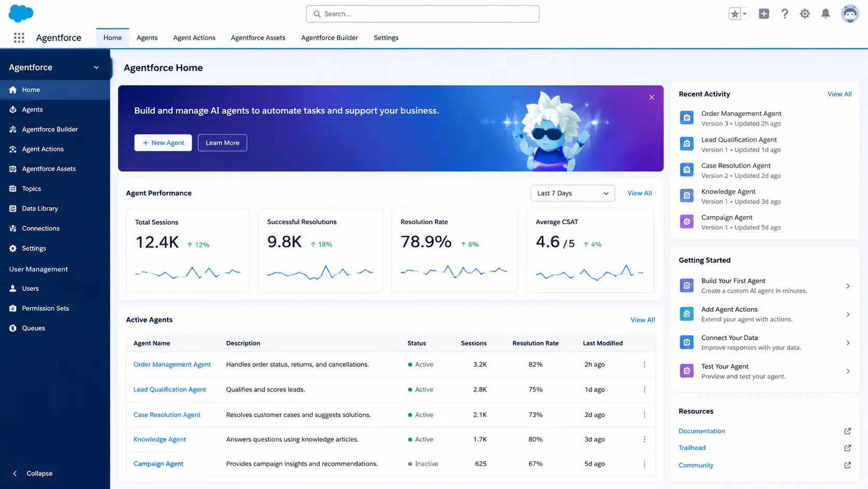
Task: Open the Last 7 Days dropdown
Action: [x=572, y=193]
